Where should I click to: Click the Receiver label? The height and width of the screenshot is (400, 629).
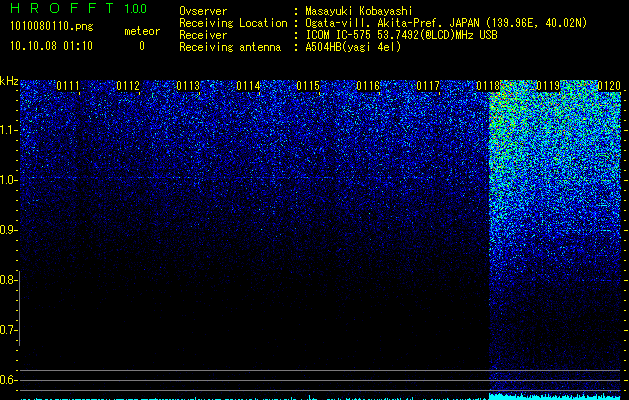(x=203, y=35)
